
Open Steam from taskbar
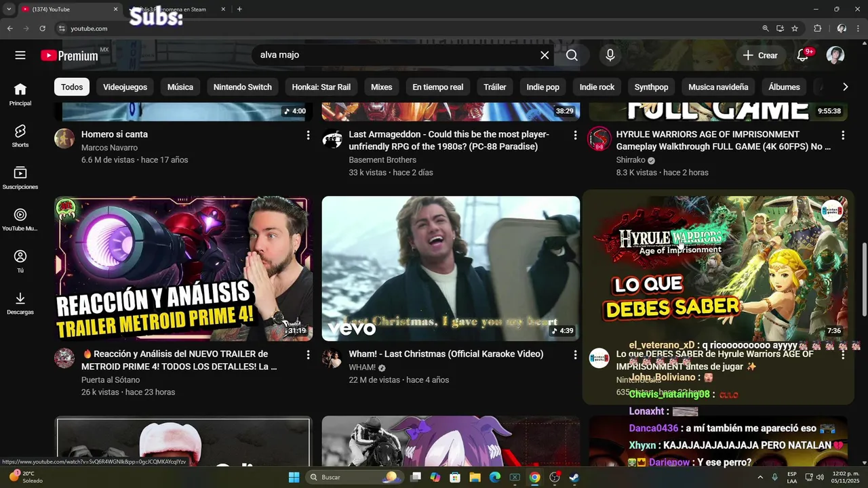tap(574, 477)
